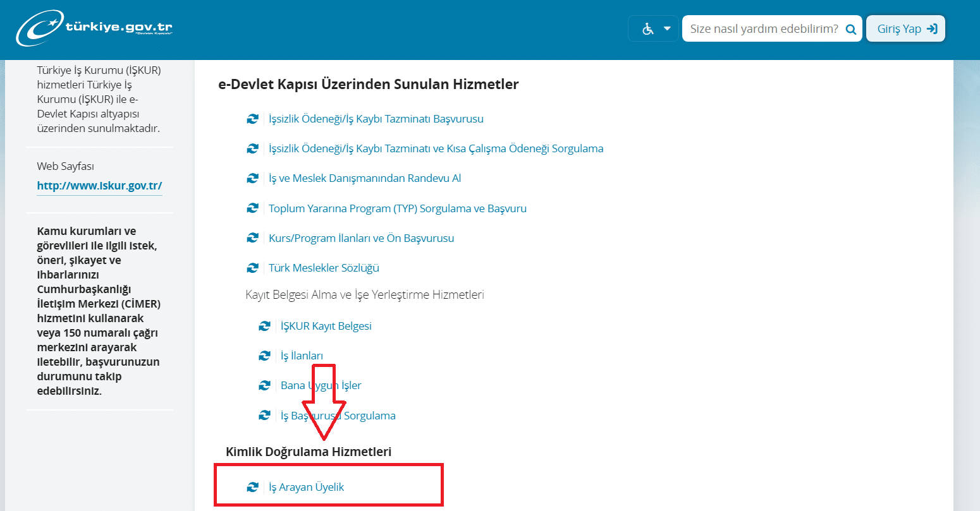Image resolution: width=980 pixels, height=511 pixels.
Task: Click service icon beside Kurs/Program İlanları
Action: point(253,238)
